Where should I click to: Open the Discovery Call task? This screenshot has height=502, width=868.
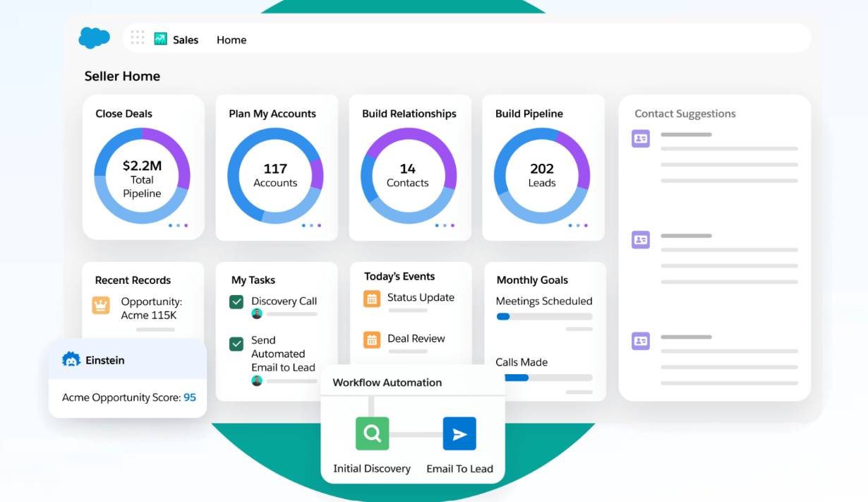(x=284, y=301)
